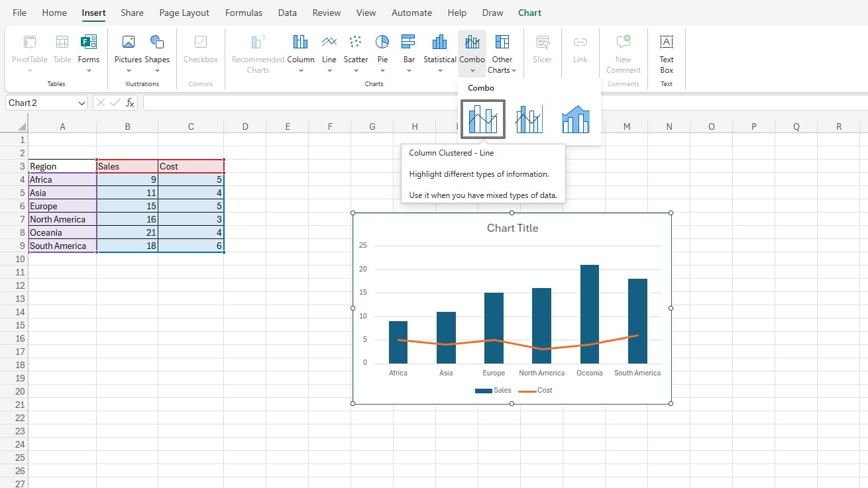The image size is (868, 488).
Task: Select the South America cell
Action: click(x=62, y=246)
